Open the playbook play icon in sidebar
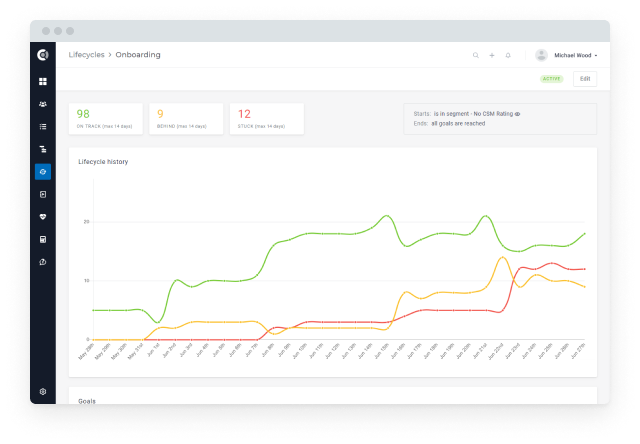Viewport: 640px width, 444px height. [43, 194]
